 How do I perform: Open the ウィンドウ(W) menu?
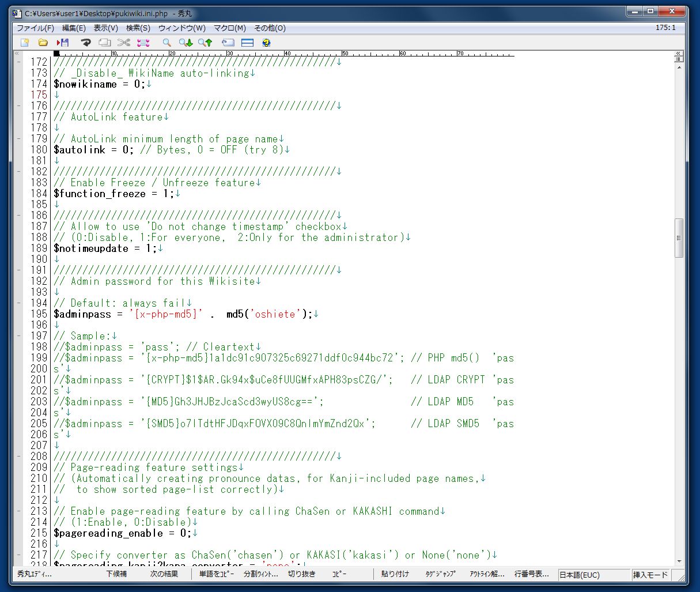pyautogui.click(x=182, y=28)
